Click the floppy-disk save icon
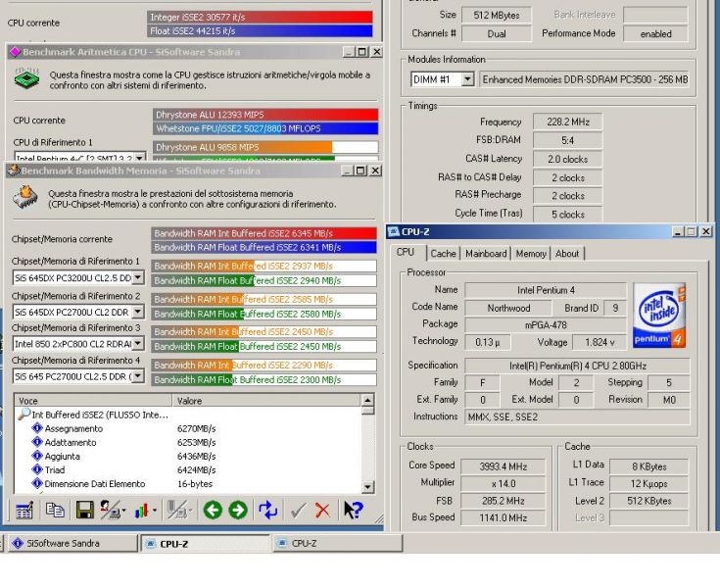The width and height of the screenshot is (720, 588). click(x=85, y=511)
